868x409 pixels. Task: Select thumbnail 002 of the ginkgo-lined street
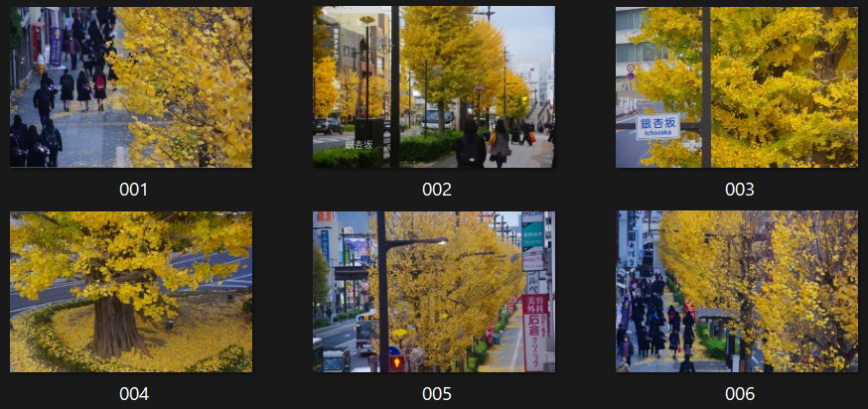433,87
